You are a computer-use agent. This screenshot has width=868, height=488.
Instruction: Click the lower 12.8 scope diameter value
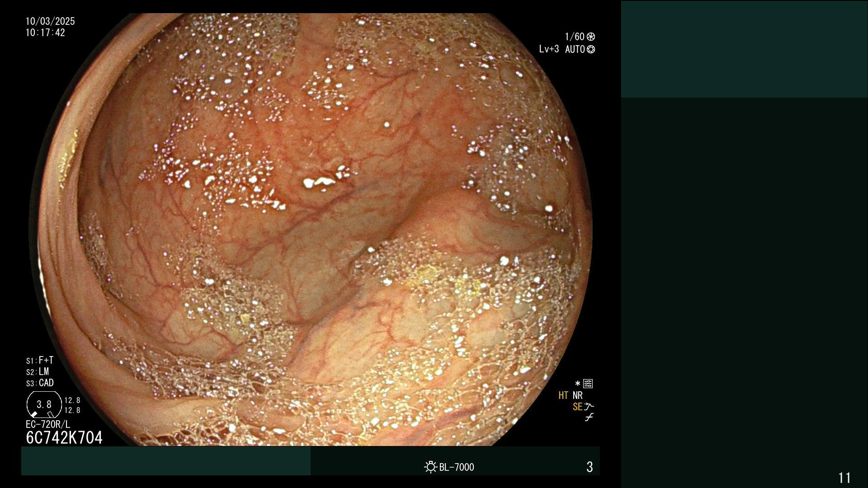72,410
